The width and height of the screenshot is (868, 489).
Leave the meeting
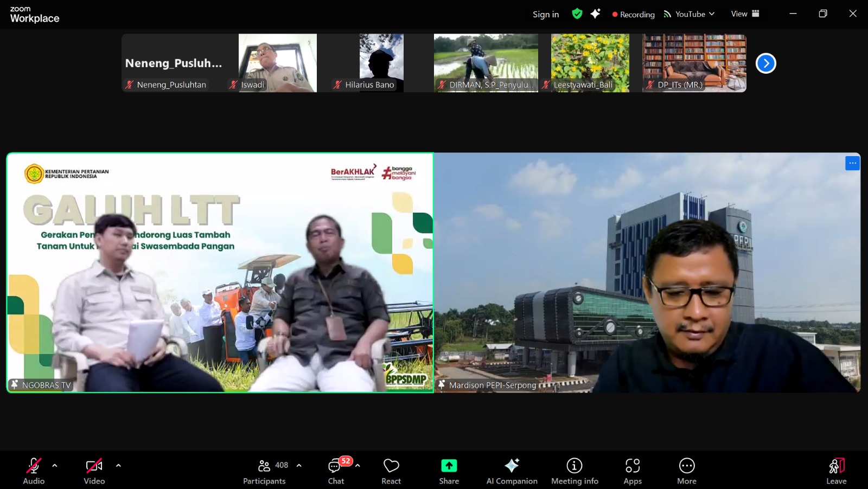click(x=836, y=471)
